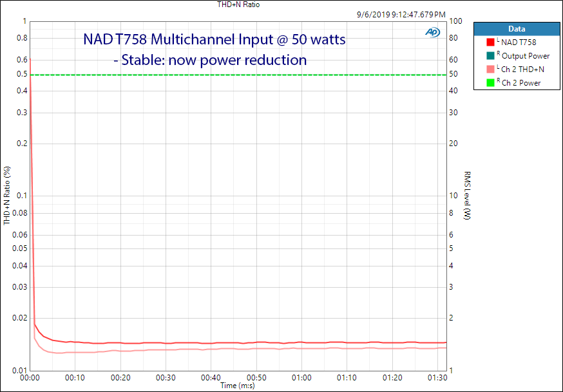The height and width of the screenshot is (392, 563).
Task: Click the teal Output Power legend swatch
Action: 490,56
